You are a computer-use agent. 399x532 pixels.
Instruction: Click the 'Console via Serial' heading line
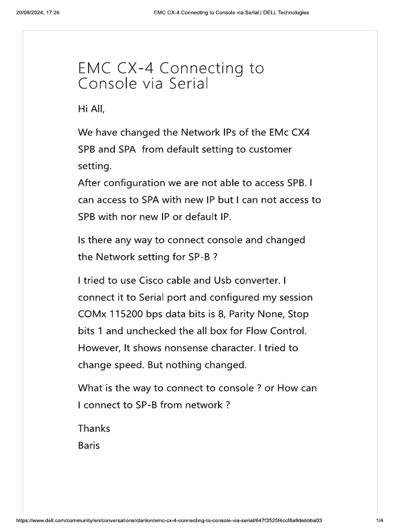(x=143, y=84)
